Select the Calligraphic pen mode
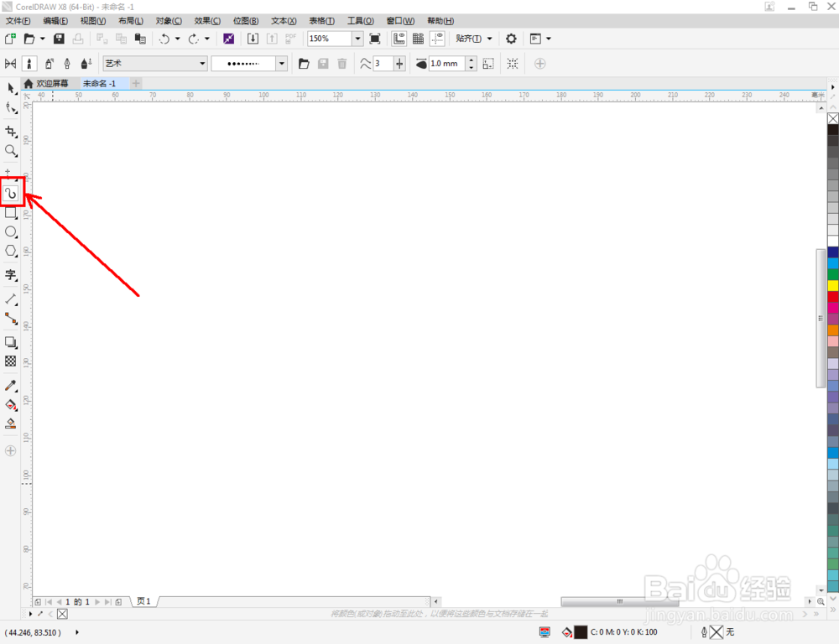 (x=67, y=64)
